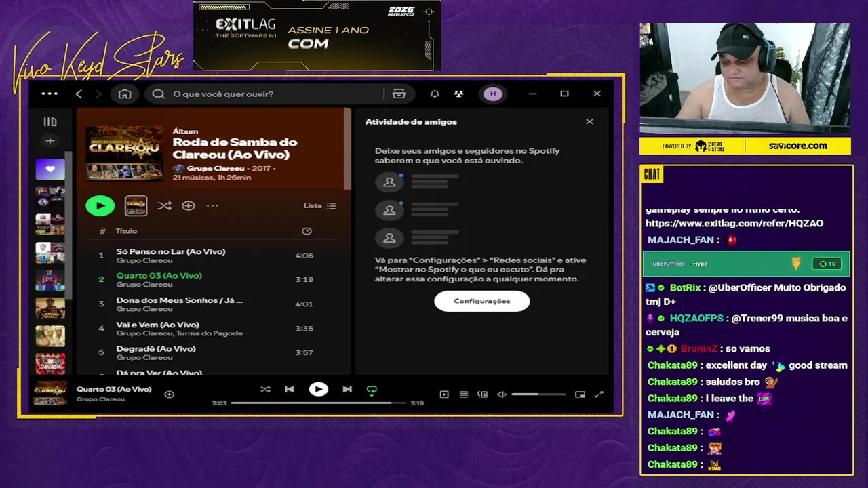The width and height of the screenshot is (868, 488).
Task: Open the exitlag.com/refer/HQZAO link in chat
Action: pos(734,223)
